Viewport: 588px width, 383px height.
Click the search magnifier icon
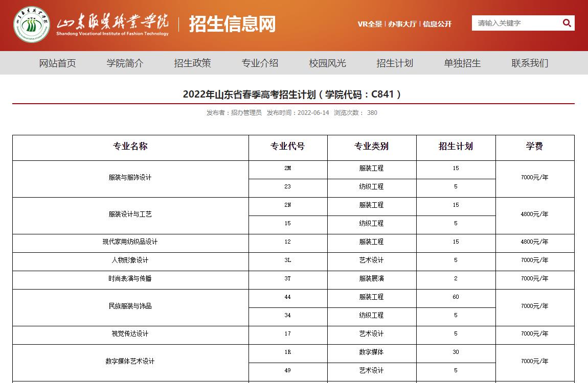pos(567,23)
